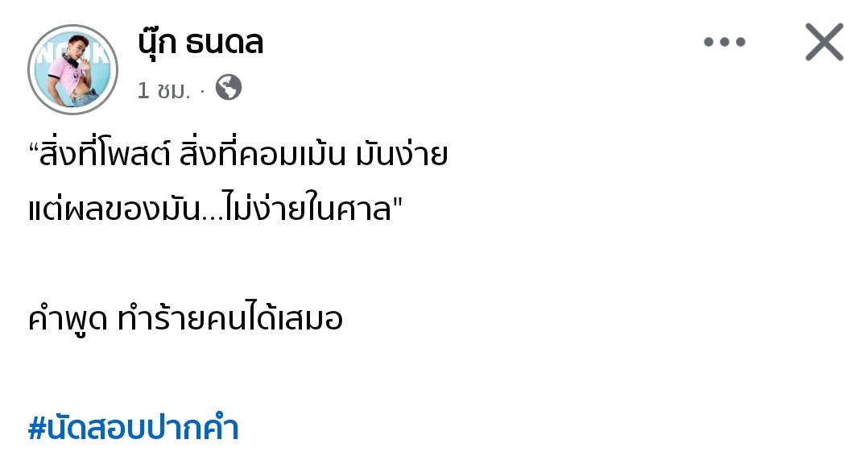
Task: Click the globe public privacy icon
Action: (229, 88)
